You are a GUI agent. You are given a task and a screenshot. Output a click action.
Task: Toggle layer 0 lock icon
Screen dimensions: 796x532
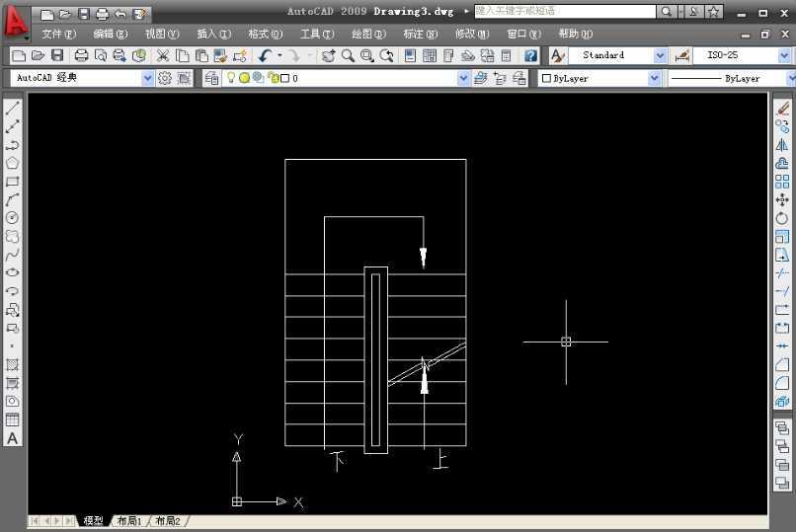(275, 78)
